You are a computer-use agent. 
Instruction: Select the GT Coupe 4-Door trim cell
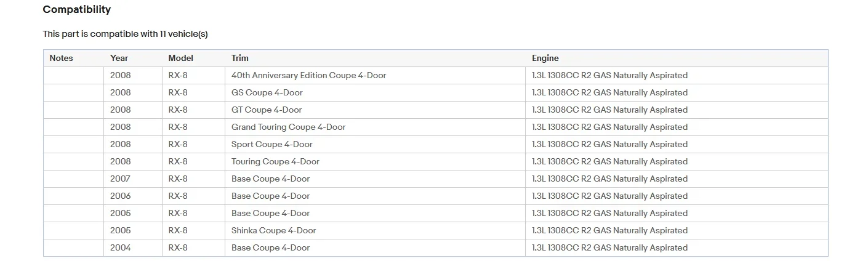[x=267, y=110]
